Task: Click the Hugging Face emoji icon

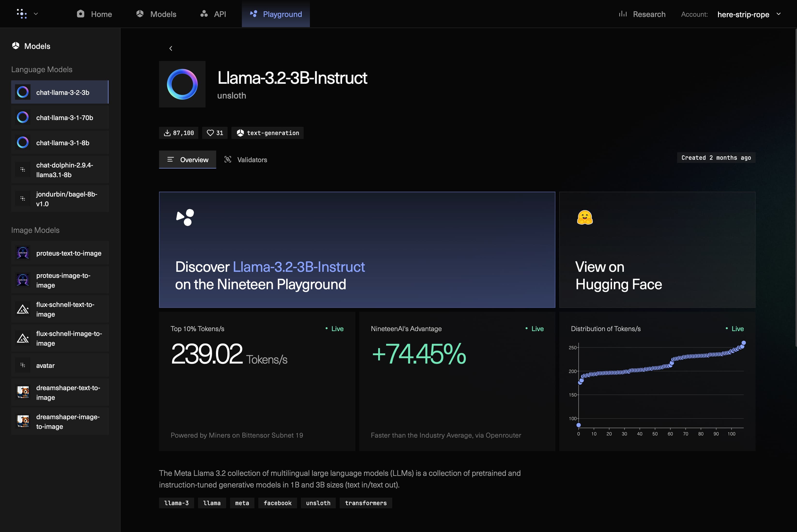Action: click(x=585, y=218)
